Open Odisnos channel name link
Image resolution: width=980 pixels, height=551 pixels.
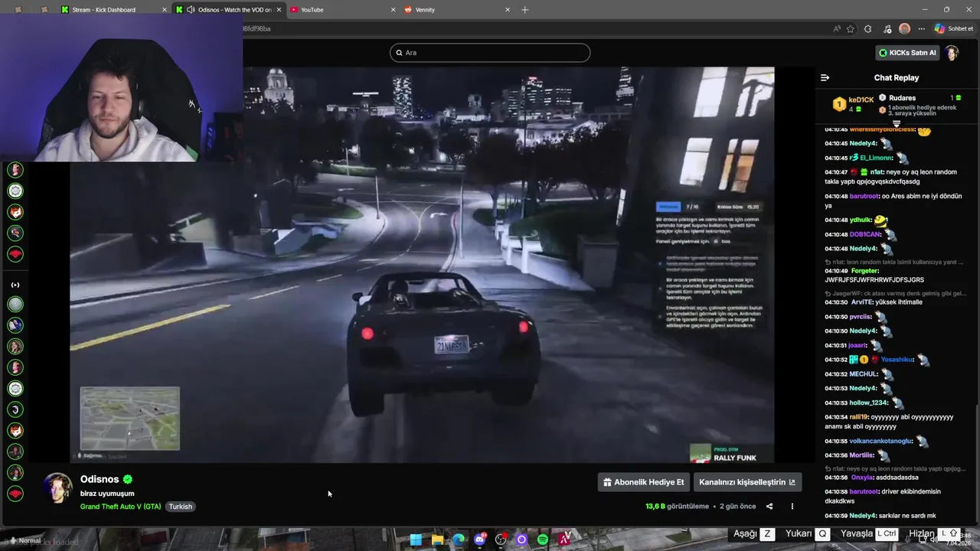click(x=100, y=479)
